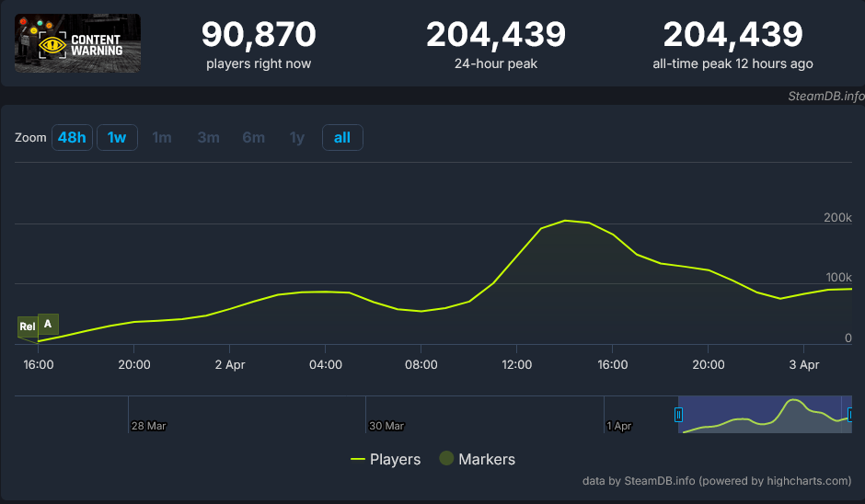Image resolution: width=865 pixels, height=504 pixels.
Task: Show all data with the all button
Action: (342, 137)
